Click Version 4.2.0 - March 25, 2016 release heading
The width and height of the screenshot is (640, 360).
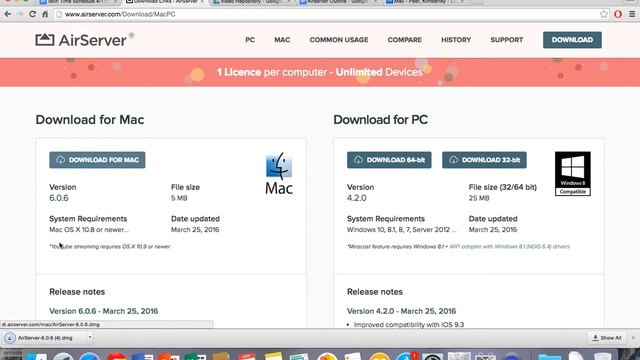point(401,311)
